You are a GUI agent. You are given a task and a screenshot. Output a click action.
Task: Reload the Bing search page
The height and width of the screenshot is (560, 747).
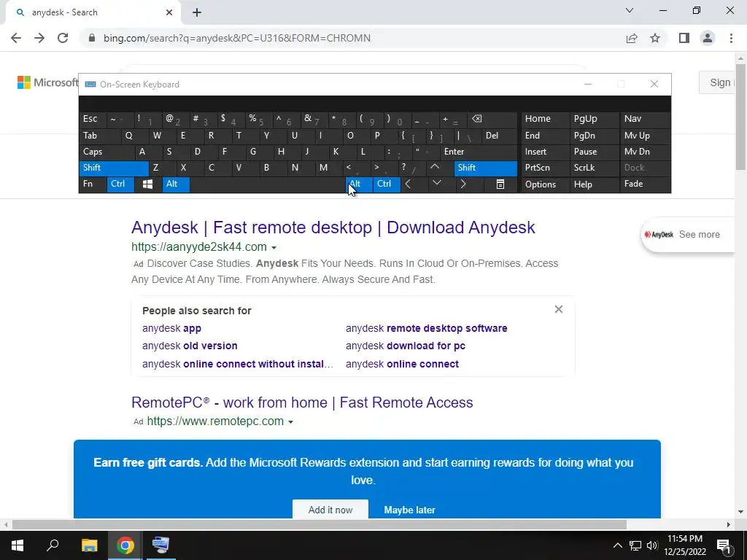click(63, 38)
